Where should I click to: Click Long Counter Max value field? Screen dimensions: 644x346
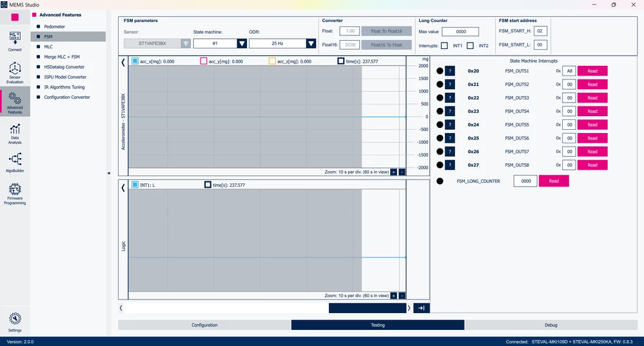click(x=460, y=31)
